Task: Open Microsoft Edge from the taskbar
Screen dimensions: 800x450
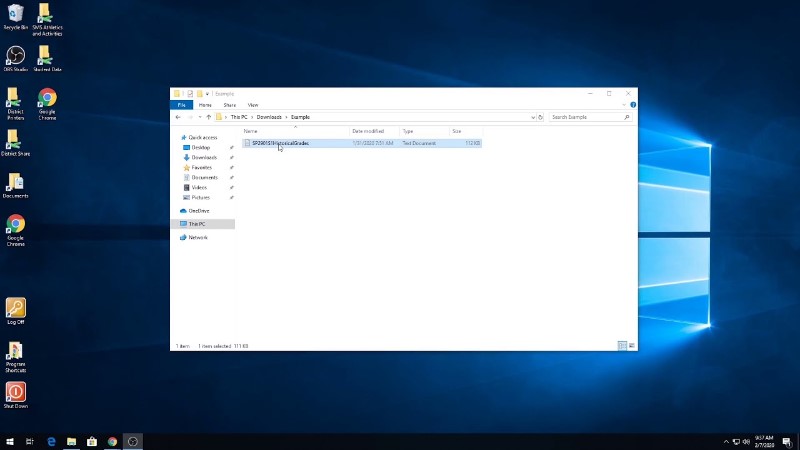Action: point(51,441)
